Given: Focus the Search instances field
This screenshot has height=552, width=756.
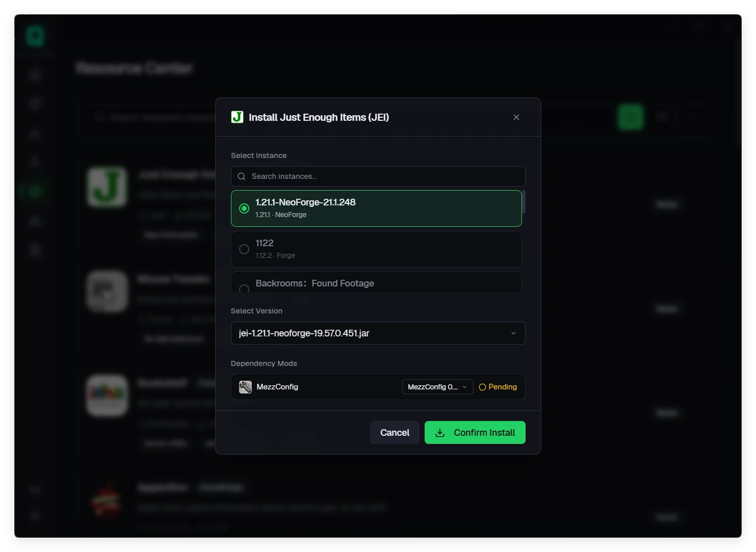Looking at the screenshot, I should [x=378, y=176].
